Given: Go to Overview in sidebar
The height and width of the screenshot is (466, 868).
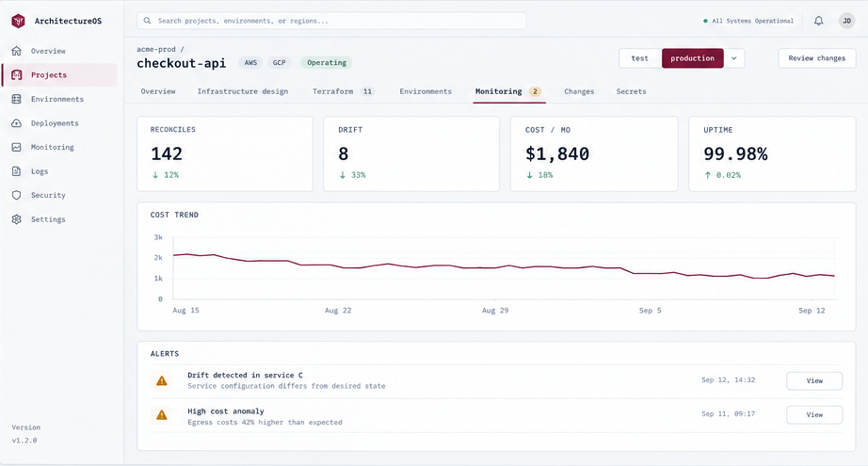Looking at the screenshot, I should 60,51.
